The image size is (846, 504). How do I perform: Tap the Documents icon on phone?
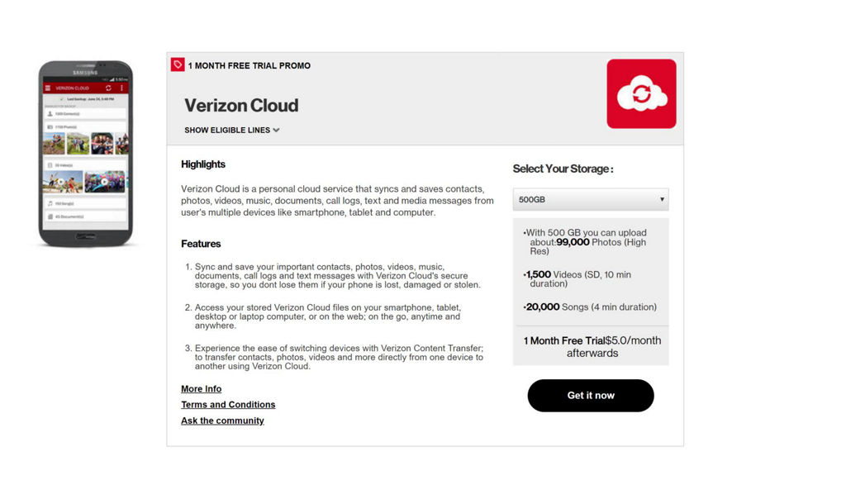pos(50,216)
